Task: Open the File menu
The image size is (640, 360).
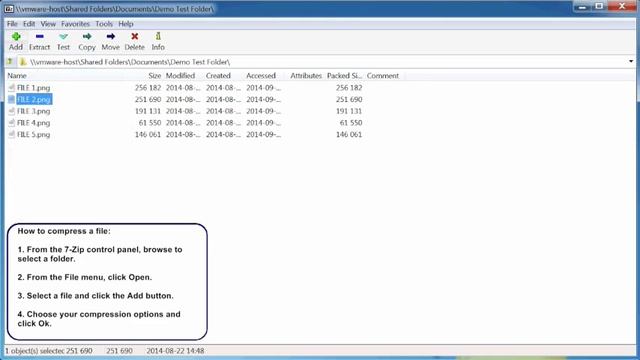Action: (x=12, y=24)
